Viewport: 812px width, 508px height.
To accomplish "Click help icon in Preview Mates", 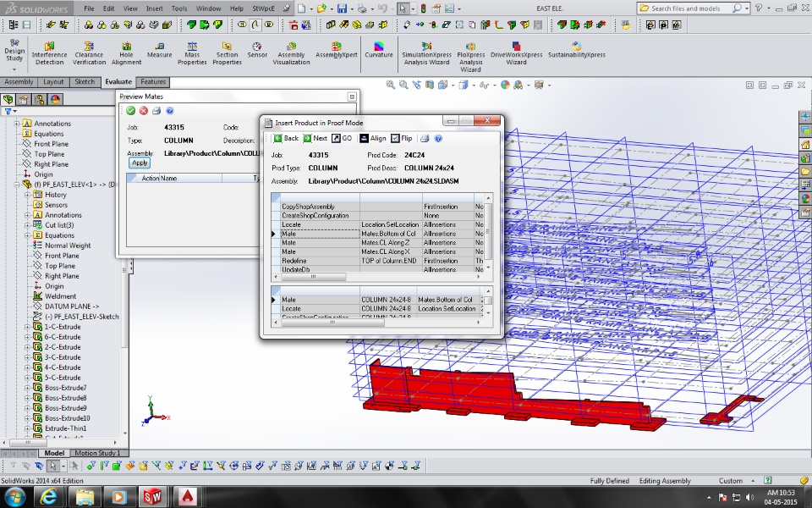I will point(169,110).
